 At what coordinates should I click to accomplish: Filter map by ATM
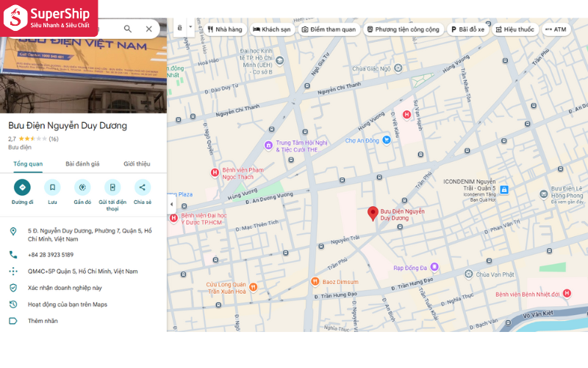[x=556, y=29]
